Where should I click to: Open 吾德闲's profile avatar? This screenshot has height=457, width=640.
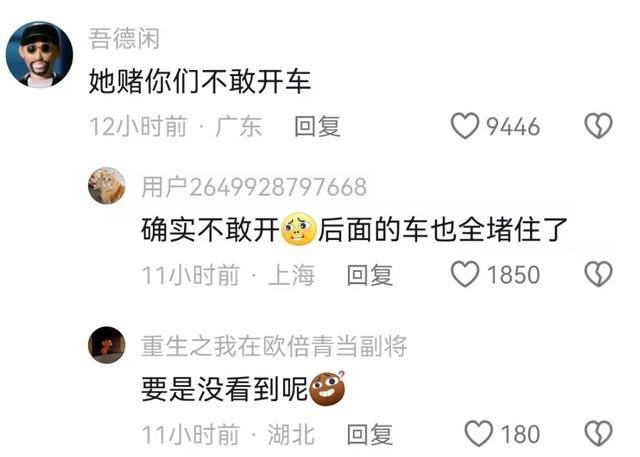click(39, 54)
